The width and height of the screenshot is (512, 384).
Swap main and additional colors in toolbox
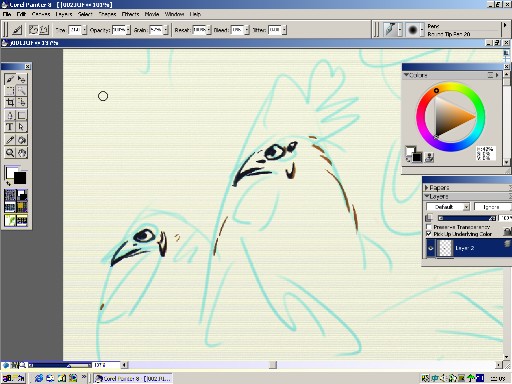click(x=8, y=183)
